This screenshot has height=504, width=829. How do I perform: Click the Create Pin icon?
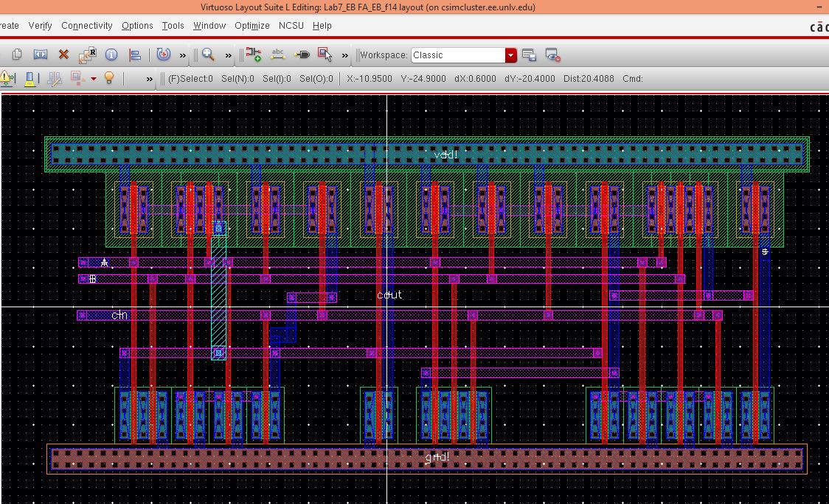coord(302,55)
